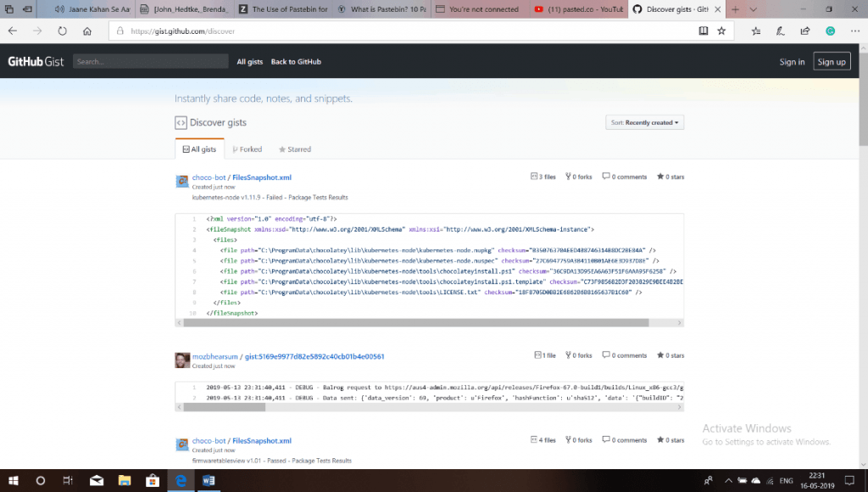Add page to favorites with the star icon

point(722,29)
